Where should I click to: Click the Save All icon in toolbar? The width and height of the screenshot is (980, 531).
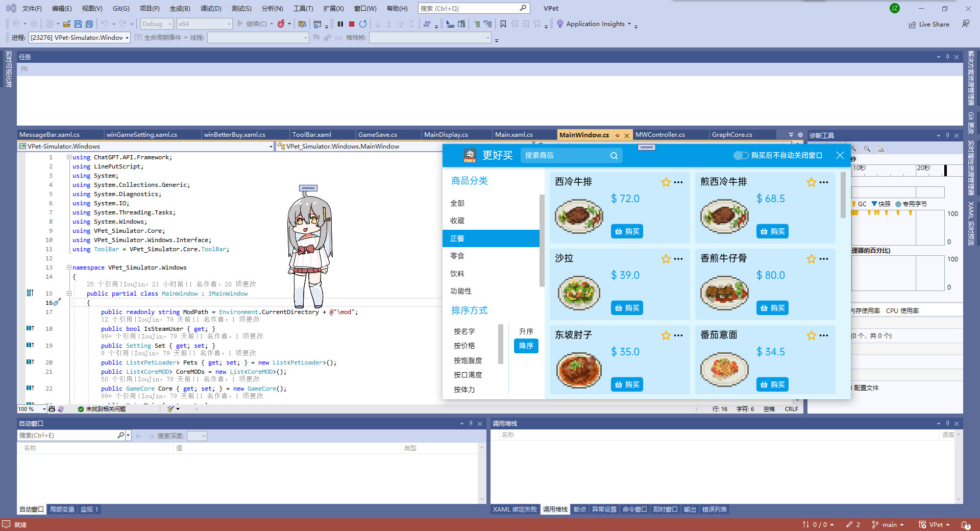(x=89, y=24)
